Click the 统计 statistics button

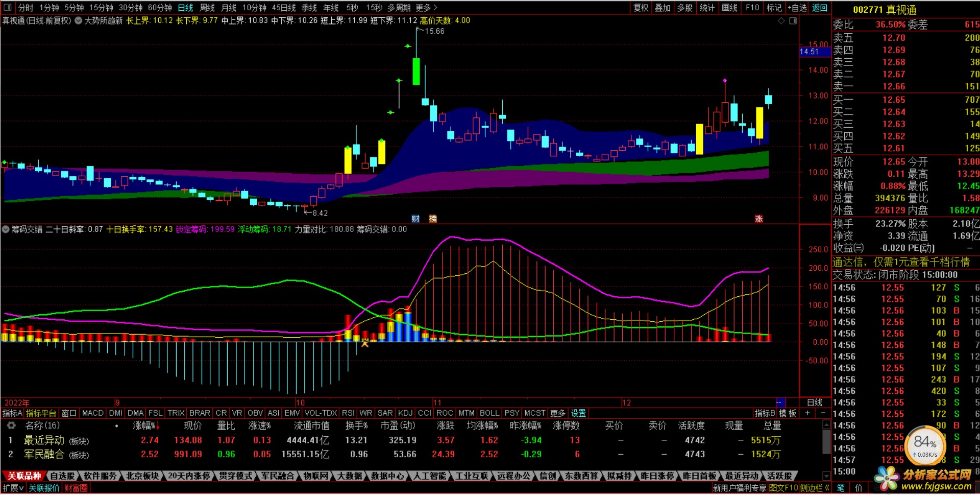(x=707, y=8)
